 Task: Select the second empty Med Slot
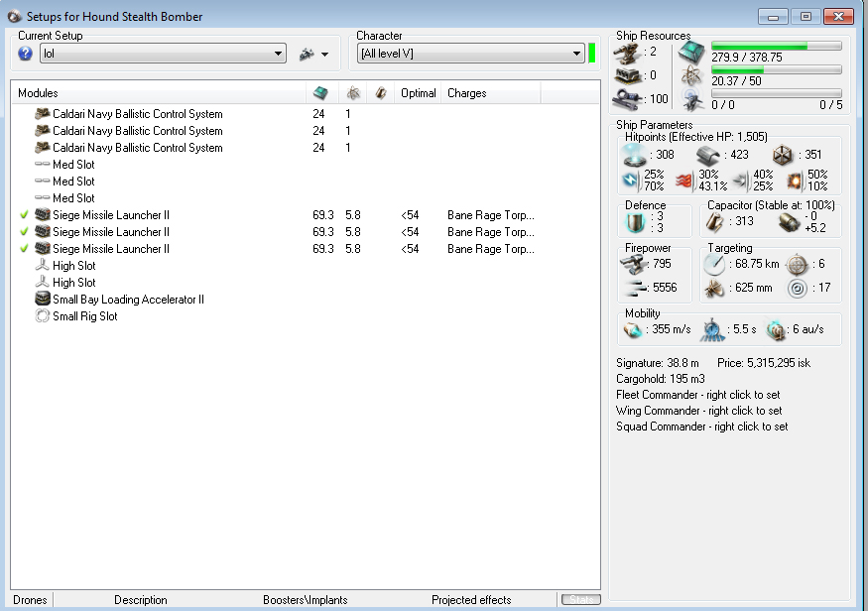(x=73, y=182)
